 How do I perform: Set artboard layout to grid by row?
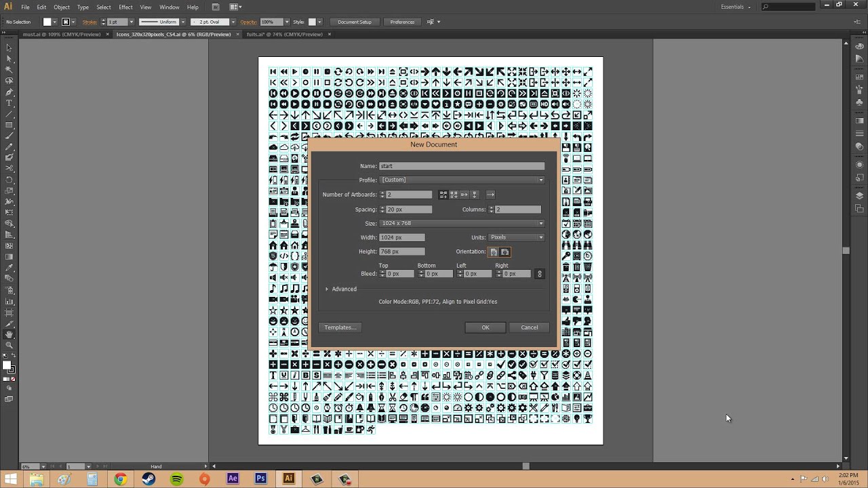coord(443,195)
